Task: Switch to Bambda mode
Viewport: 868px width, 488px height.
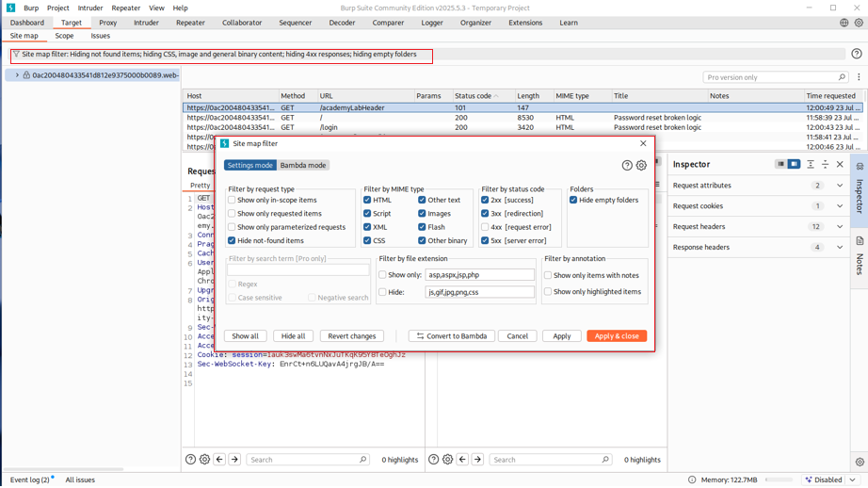Action: (303, 165)
